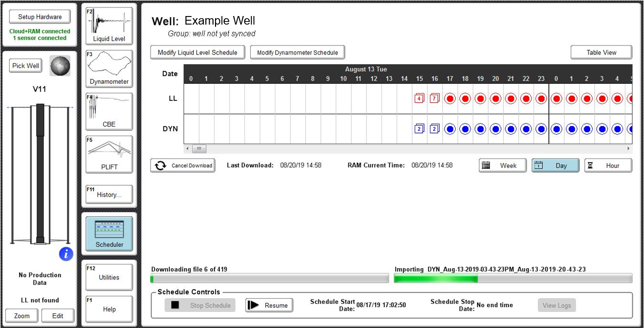Click the blue DYN marker under hour 15
This screenshot has width=644, height=328.
[x=419, y=129]
